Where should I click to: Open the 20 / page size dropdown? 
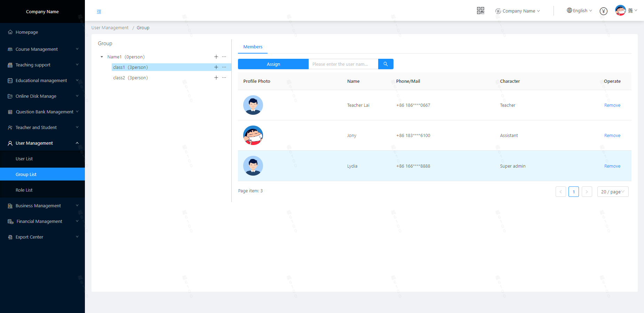point(613,192)
